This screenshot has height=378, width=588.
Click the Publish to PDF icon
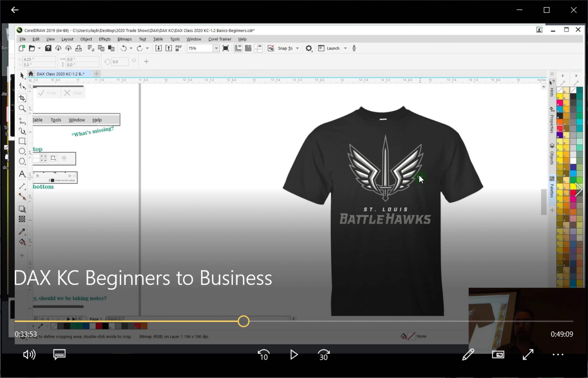[x=179, y=48]
